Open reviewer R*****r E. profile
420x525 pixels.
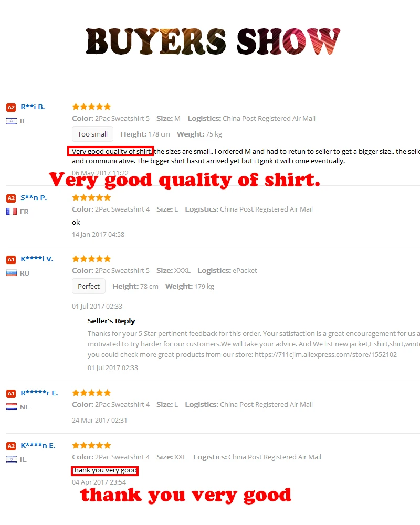(39, 393)
